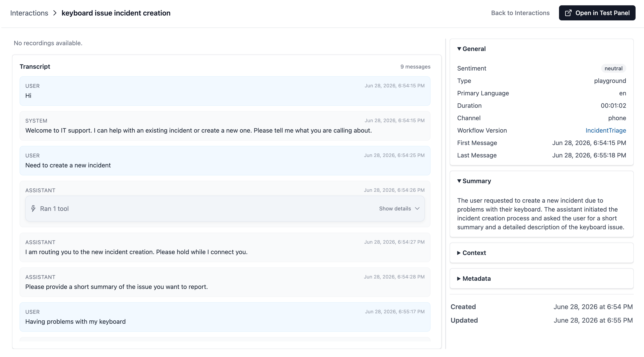Open the IncidentTriage workflow version link
This screenshot has height=357, width=644.
606,130
